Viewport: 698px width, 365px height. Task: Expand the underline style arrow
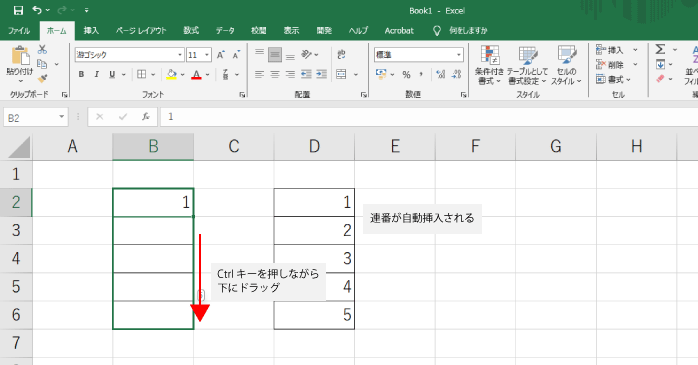pyautogui.click(x=123, y=74)
